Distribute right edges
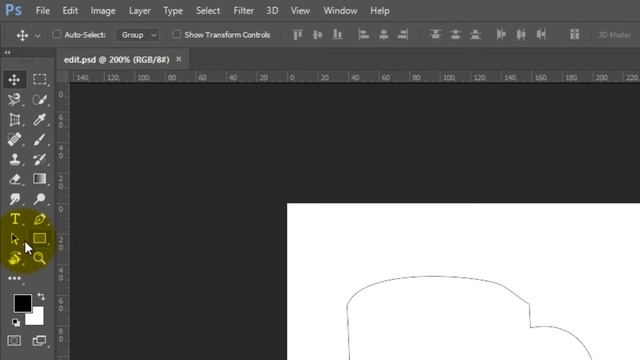Screen dimensions: 640x360 (541, 35)
